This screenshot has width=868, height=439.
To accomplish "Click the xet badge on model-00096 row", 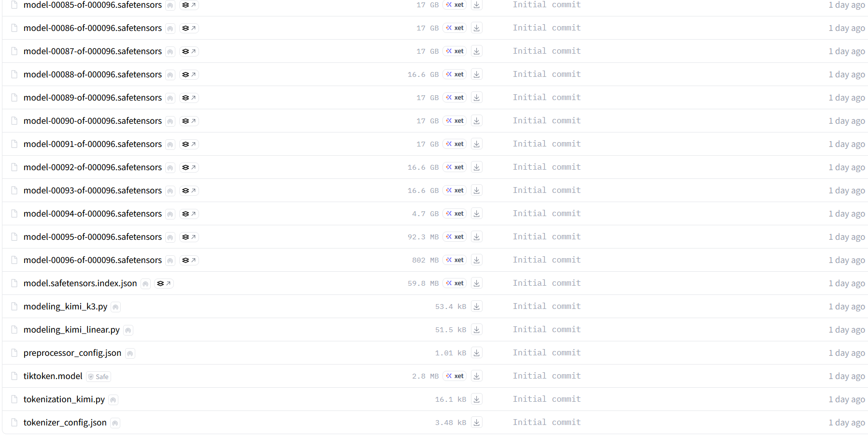I will (455, 260).
